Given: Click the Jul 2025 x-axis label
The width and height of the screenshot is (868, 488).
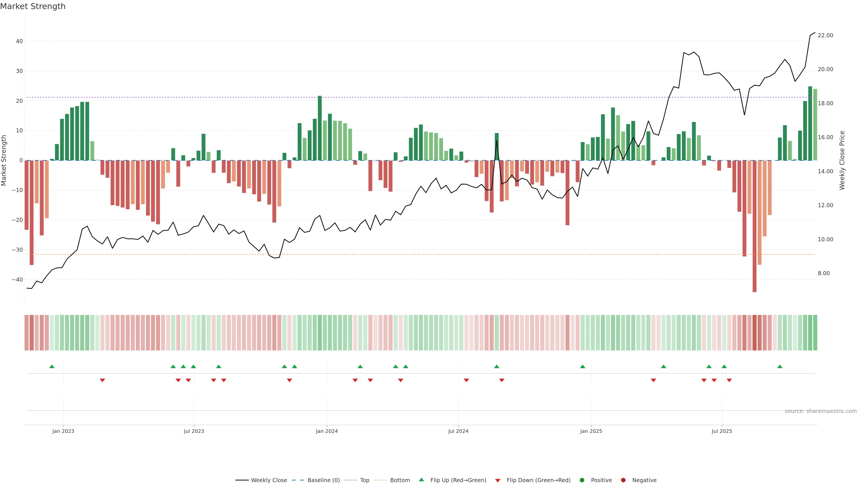Looking at the screenshot, I should coord(722,431).
